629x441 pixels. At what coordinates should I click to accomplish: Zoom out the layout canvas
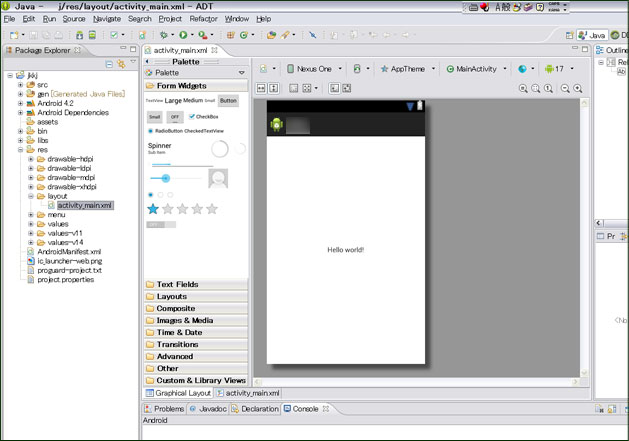564,88
